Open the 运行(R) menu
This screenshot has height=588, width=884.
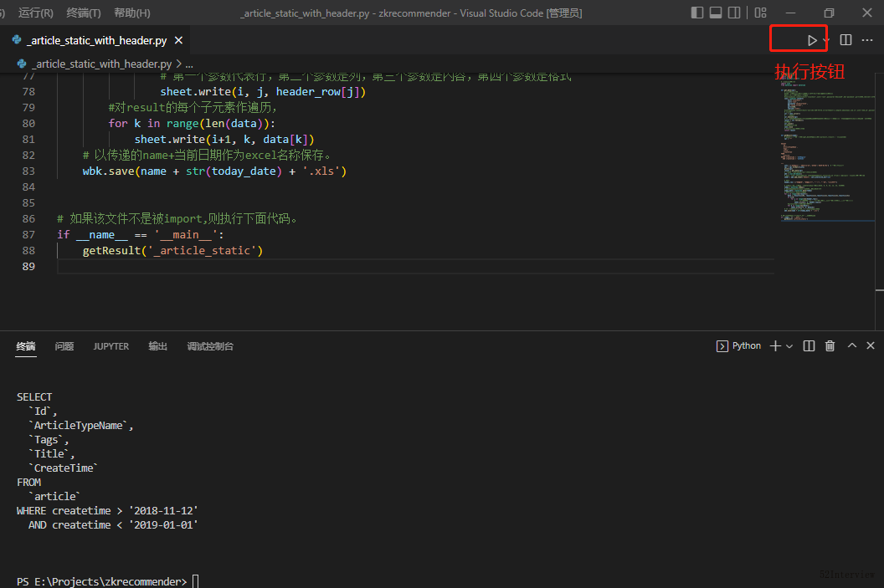[35, 13]
